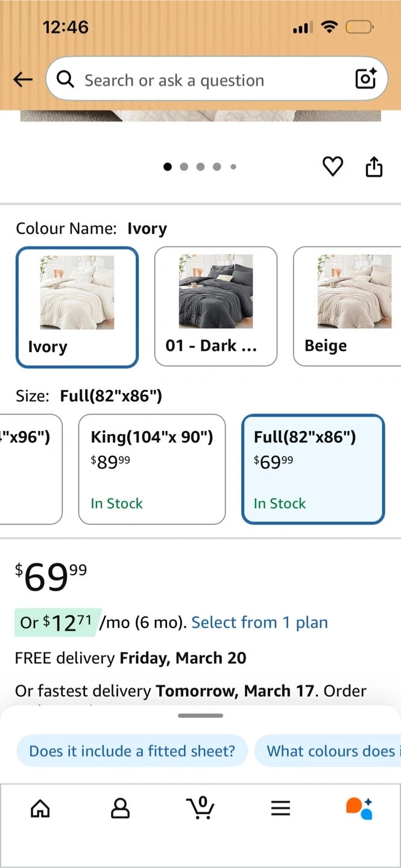Tap the share icon

pyautogui.click(x=374, y=167)
